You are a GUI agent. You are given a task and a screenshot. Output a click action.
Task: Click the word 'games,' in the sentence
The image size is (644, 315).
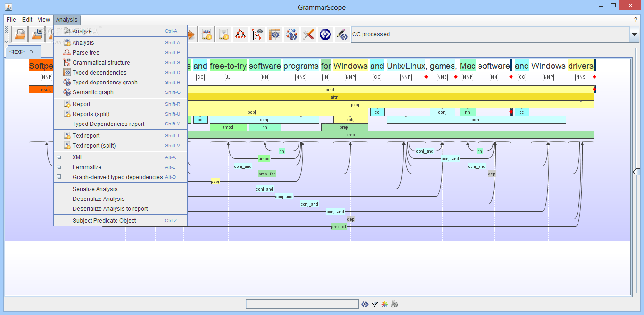click(x=443, y=66)
